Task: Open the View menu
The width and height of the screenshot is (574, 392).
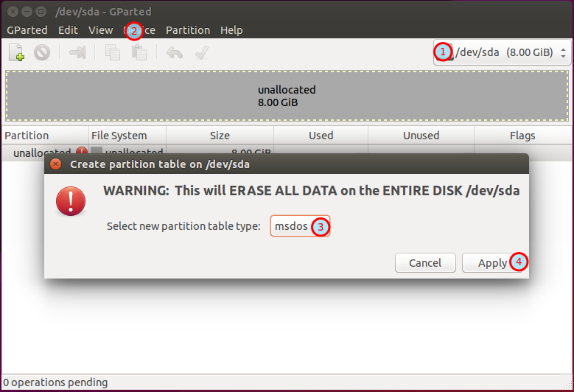Action: [x=101, y=30]
